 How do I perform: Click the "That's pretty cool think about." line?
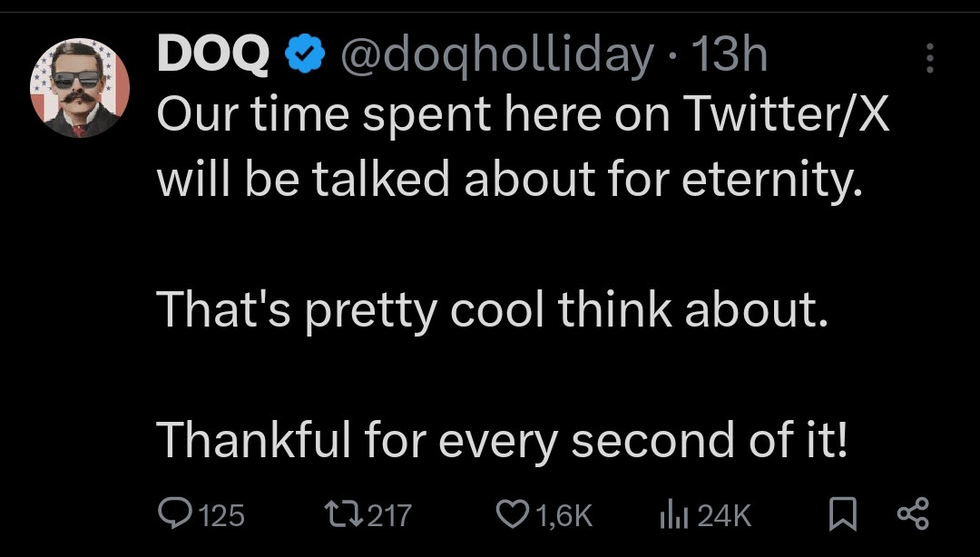(493, 310)
